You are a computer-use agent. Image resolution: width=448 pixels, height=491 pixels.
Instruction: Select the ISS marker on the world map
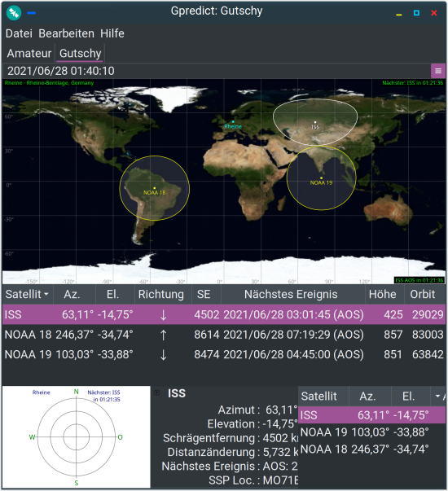click(x=315, y=122)
